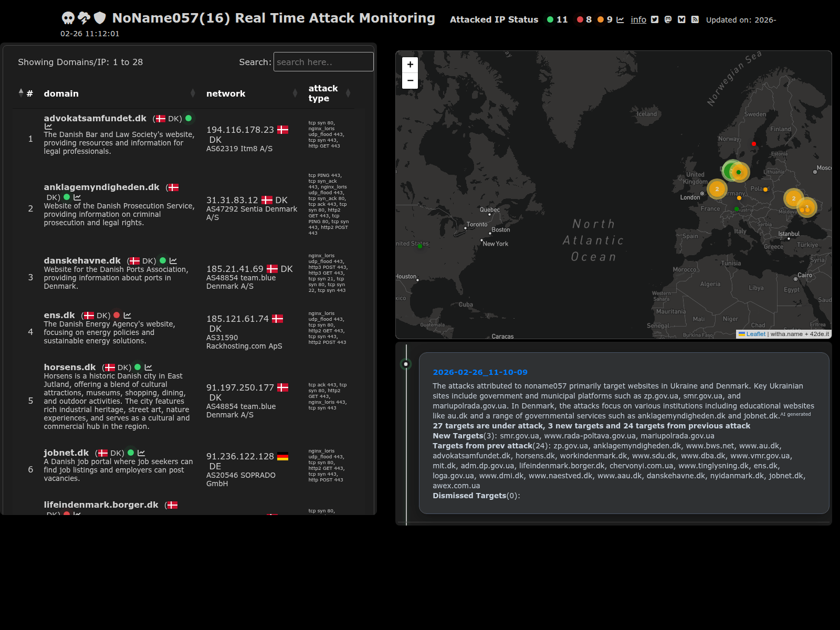Open chart icon for horsens.dk

pyautogui.click(x=149, y=367)
